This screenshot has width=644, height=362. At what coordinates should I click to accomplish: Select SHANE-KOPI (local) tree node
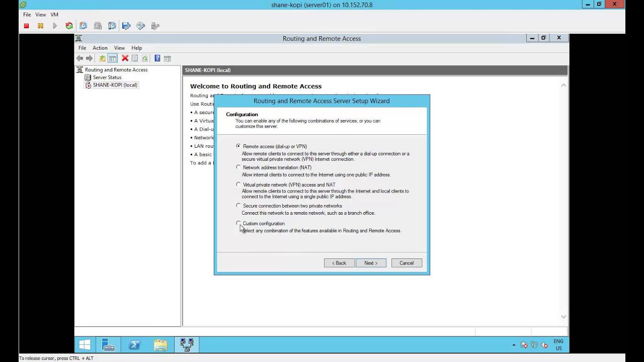pyautogui.click(x=115, y=85)
